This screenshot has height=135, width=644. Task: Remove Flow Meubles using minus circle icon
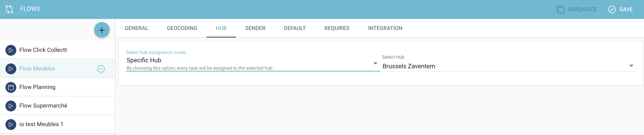pyautogui.click(x=101, y=69)
